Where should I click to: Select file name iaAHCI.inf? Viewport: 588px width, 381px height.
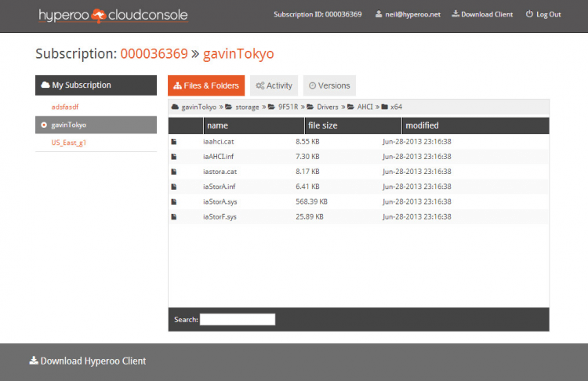(x=218, y=156)
